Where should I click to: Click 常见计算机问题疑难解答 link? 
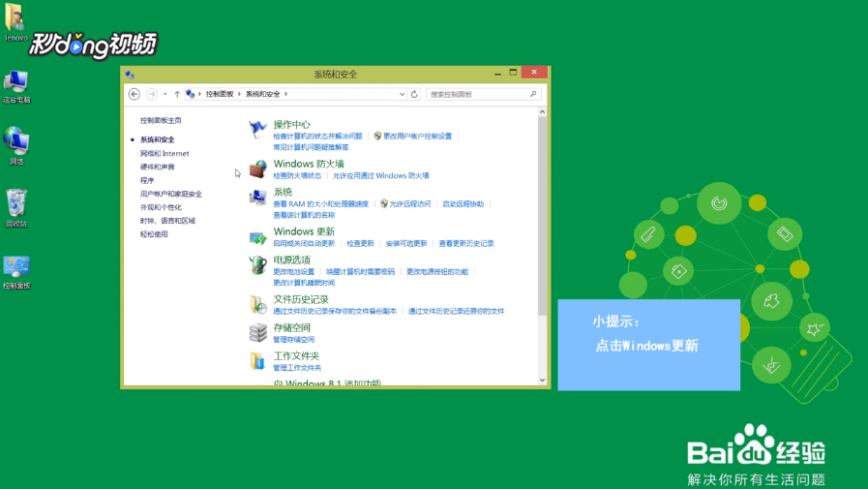[x=311, y=147]
